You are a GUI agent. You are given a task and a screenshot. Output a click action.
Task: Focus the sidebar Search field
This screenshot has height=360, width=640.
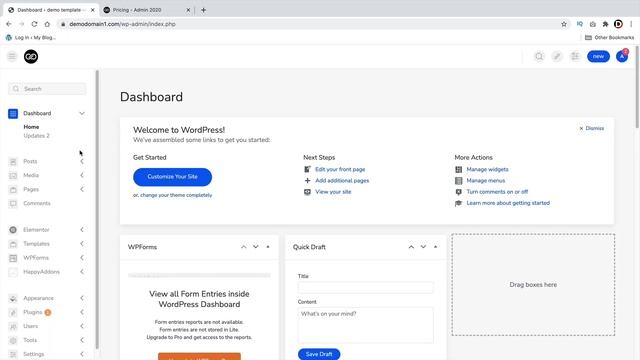click(47, 89)
